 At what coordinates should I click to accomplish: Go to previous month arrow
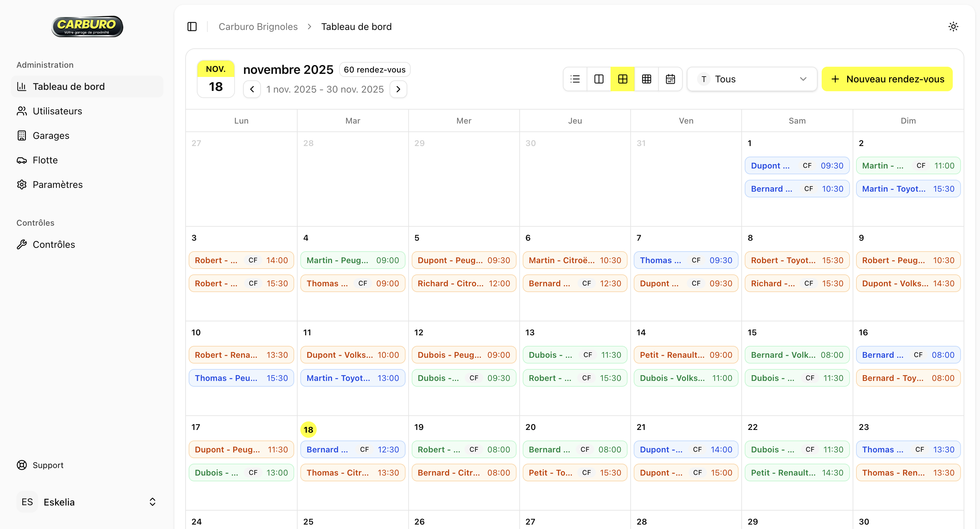point(252,90)
